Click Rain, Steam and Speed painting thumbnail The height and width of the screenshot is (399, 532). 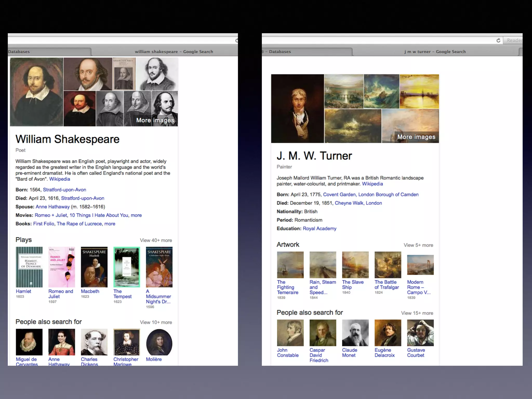click(323, 265)
